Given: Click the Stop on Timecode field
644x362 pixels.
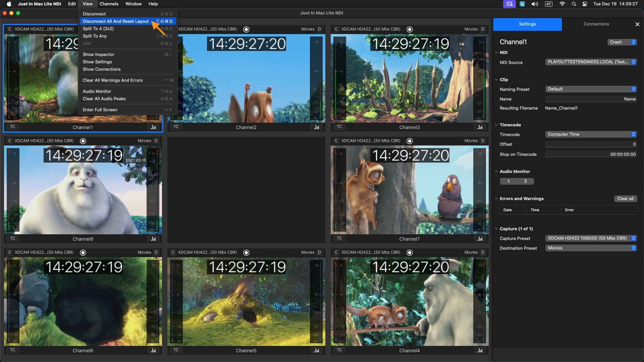Looking at the screenshot, I should coord(591,155).
